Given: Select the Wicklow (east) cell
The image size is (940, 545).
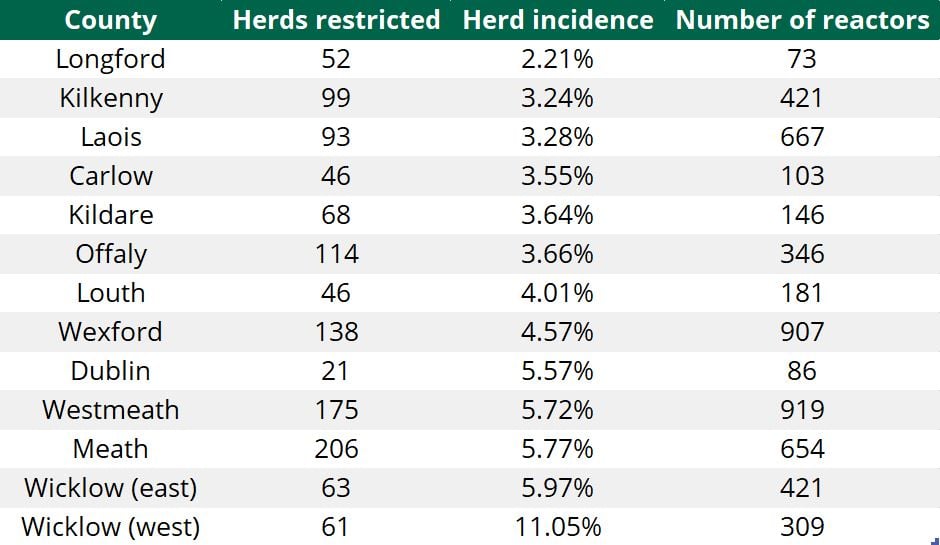Looking at the screenshot, I should point(110,488).
